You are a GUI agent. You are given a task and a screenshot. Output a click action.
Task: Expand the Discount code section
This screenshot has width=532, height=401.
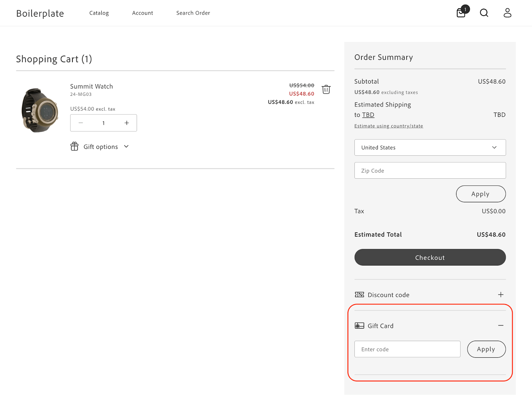500,295
